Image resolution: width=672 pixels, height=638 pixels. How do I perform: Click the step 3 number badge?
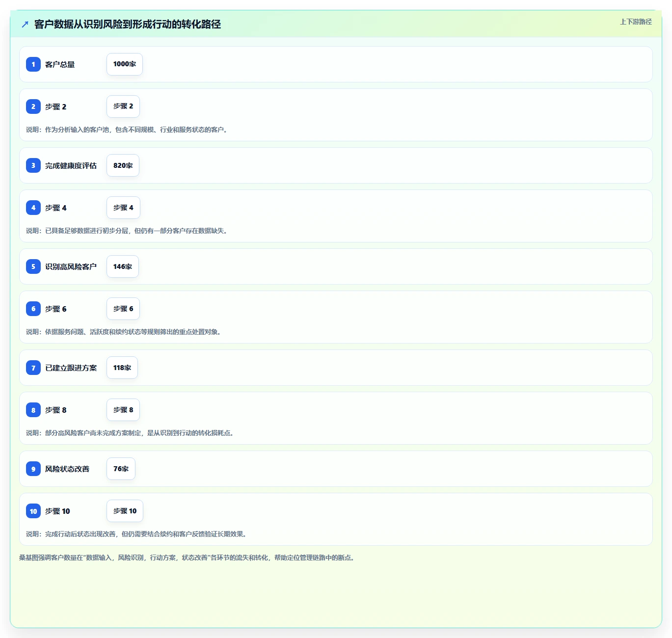click(x=33, y=165)
